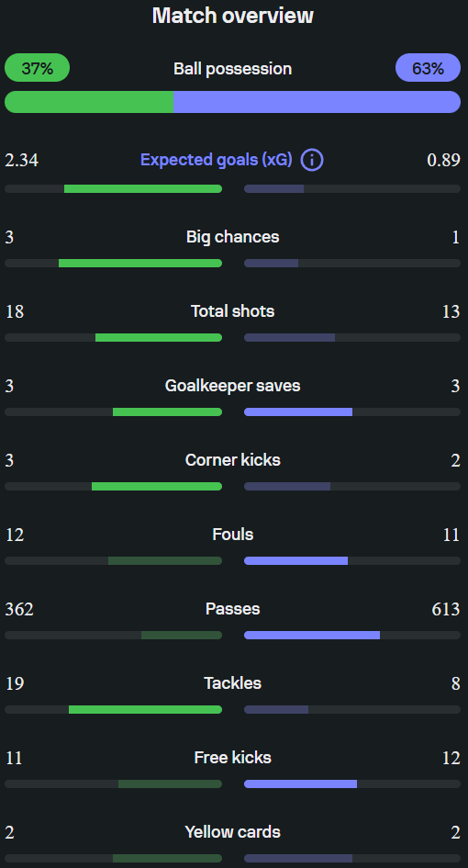The width and height of the screenshot is (468, 868).
Task: Click the purple ball possession bar segment
Action: pos(317,102)
